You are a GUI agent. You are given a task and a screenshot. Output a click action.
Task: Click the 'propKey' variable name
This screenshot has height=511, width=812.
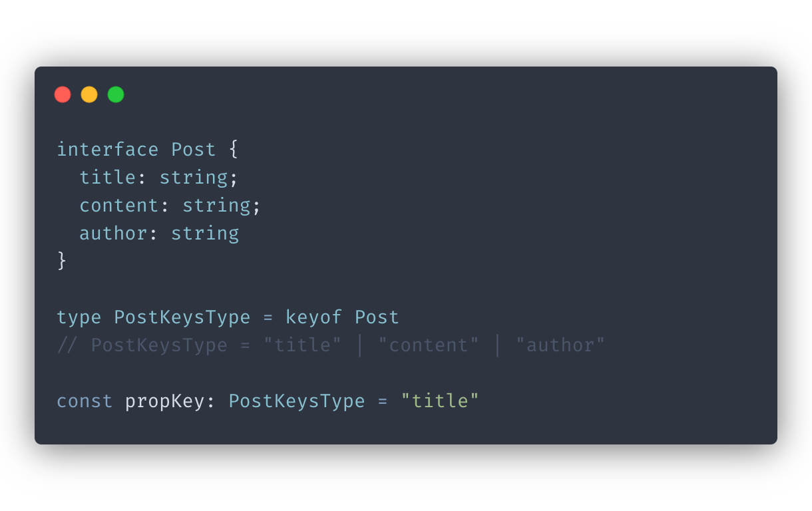pyautogui.click(x=164, y=401)
